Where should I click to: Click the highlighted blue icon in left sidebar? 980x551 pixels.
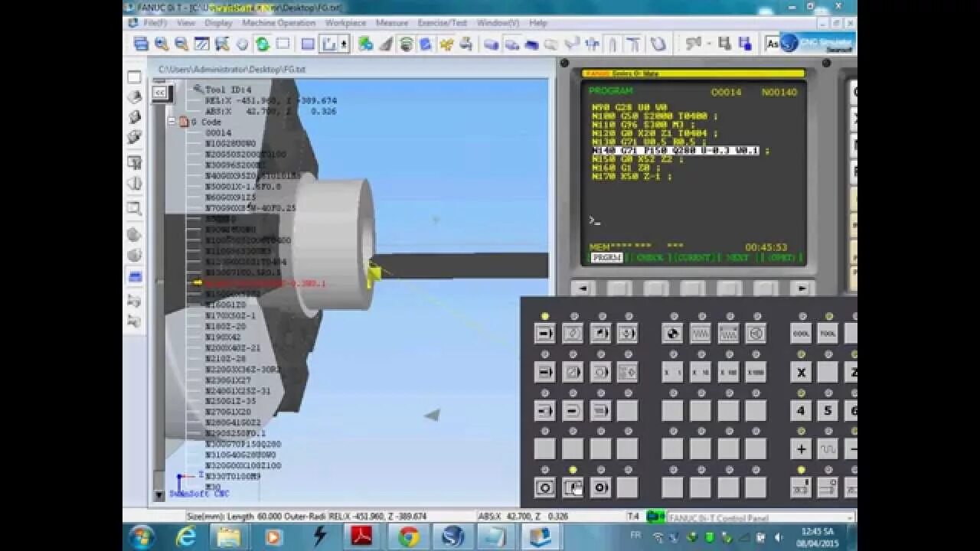coord(134,276)
